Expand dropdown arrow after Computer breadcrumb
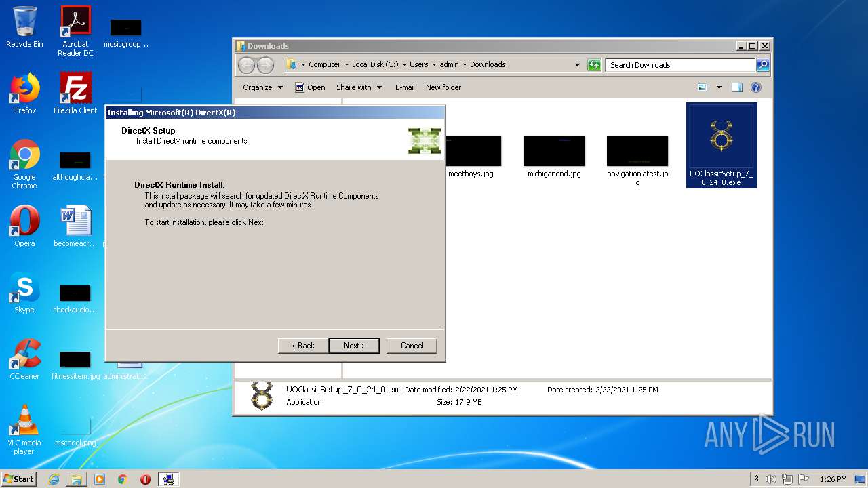868x488 pixels. [347, 65]
